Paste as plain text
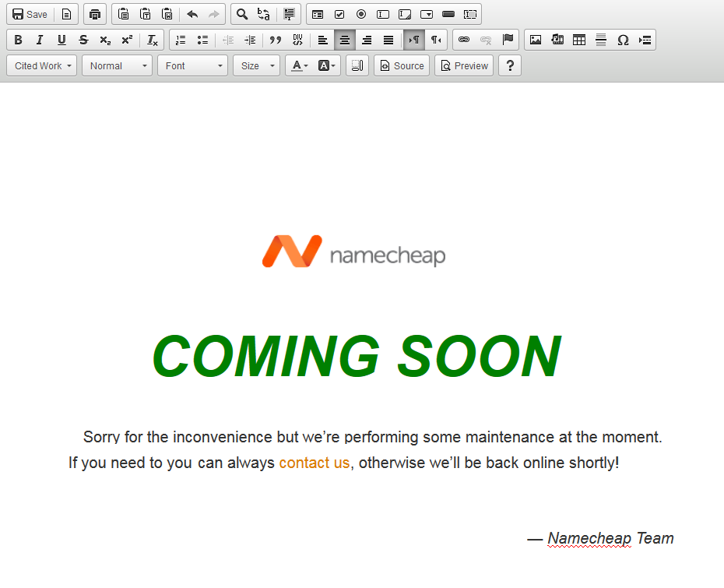Viewport: 724px width, 588px height. tap(146, 14)
